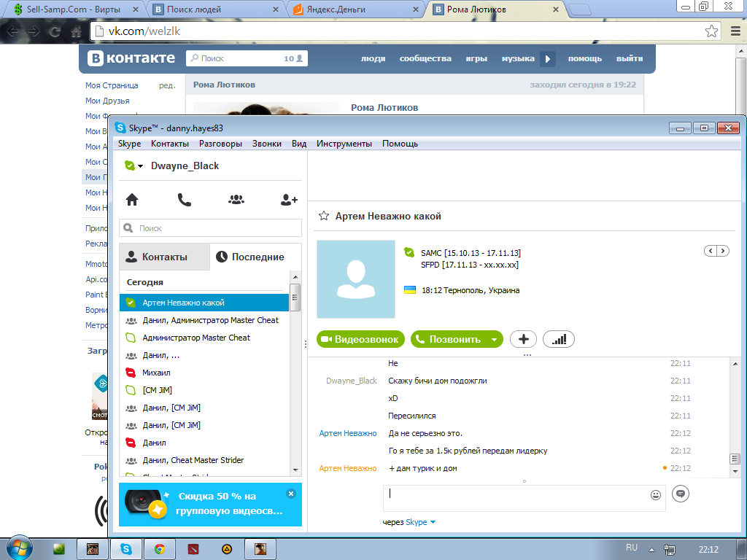Open the Вид menu
This screenshot has height=560, width=747.
click(299, 144)
